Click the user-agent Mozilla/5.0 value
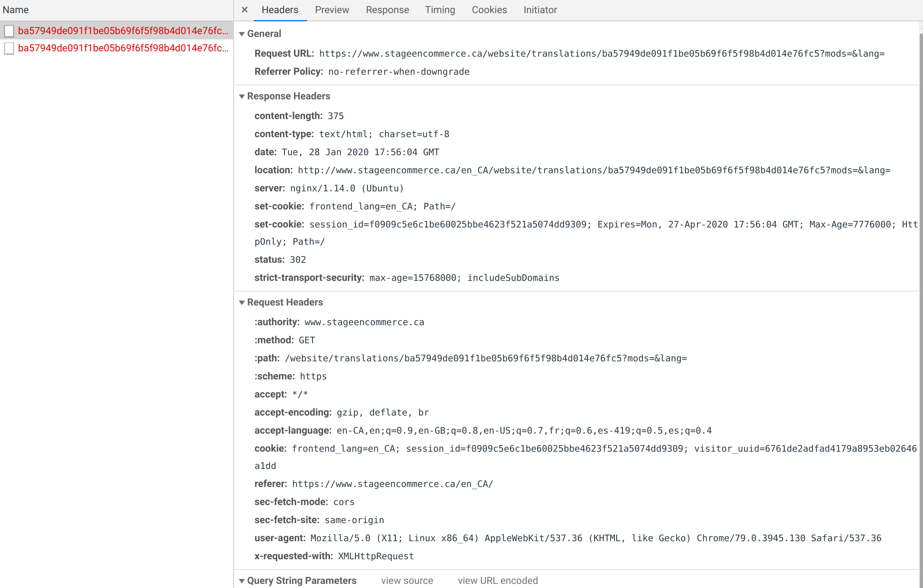The image size is (923, 588). (x=596, y=538)
